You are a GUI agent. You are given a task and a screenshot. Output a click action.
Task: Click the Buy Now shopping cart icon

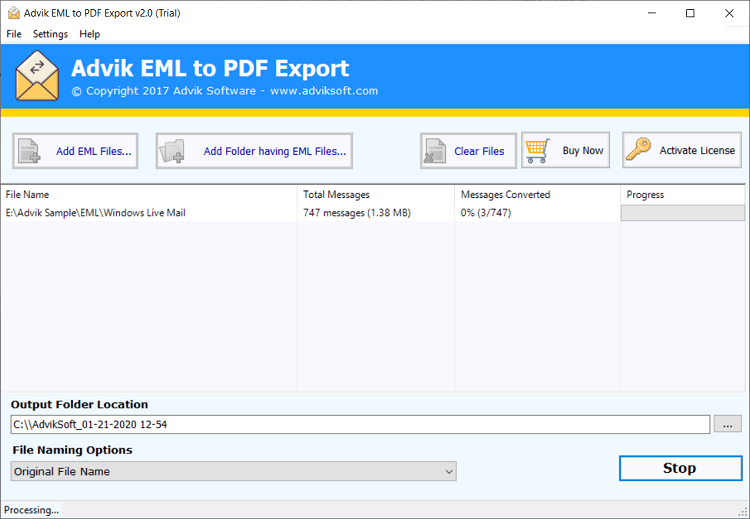[538, 151]
